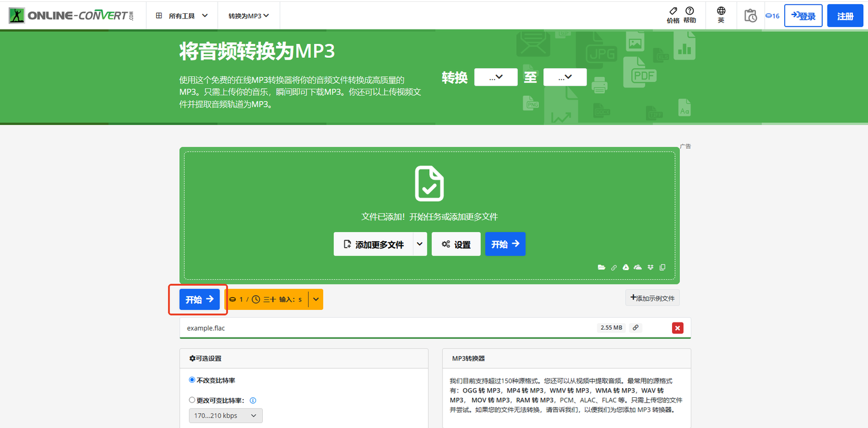The height and width of the screenshot is (428, 868).
Task: Open the Google Drive upload icon
Action: pos(626,267)
